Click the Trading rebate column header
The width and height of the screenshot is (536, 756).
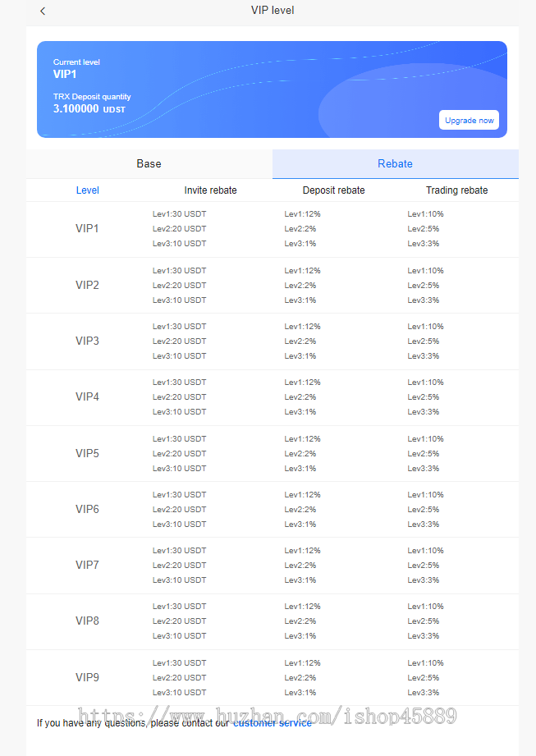pyautogui.click(x=456, y=190)
